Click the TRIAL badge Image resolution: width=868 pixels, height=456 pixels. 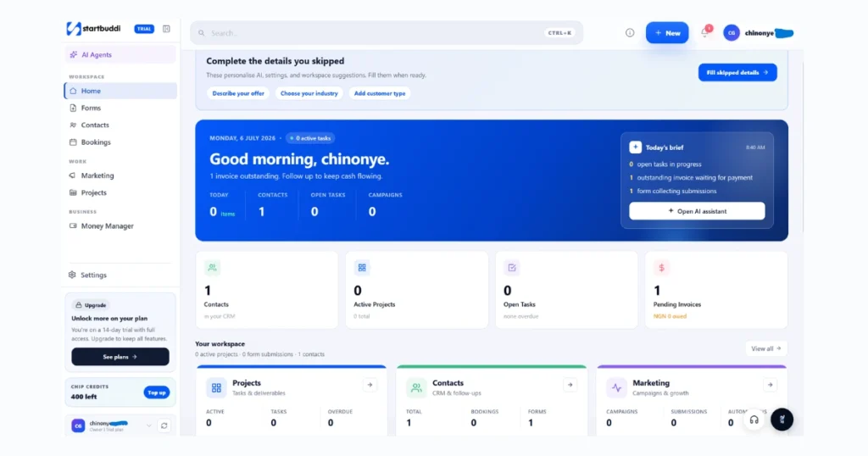point(144,29)
